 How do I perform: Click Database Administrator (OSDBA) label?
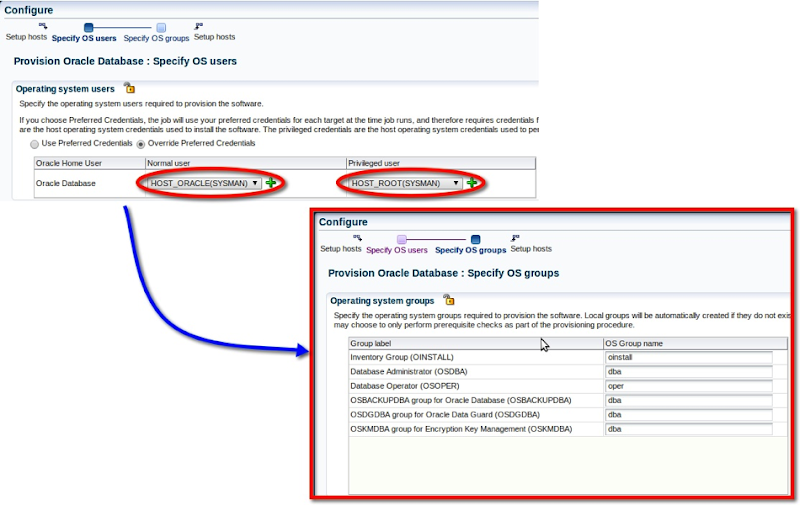click(409, 372)
